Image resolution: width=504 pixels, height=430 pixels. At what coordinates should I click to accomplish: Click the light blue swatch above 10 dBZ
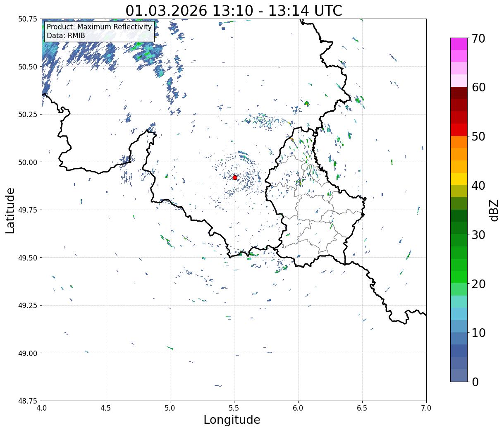[459, 326]
